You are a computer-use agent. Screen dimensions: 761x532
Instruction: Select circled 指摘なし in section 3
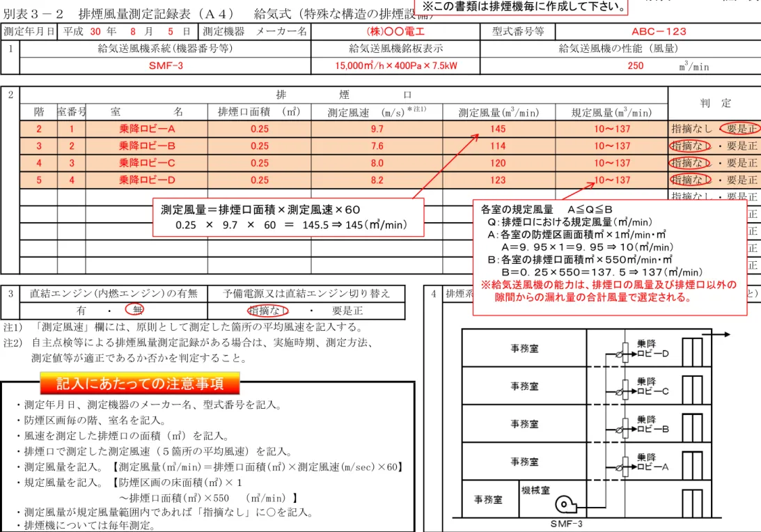pos(268,311)
